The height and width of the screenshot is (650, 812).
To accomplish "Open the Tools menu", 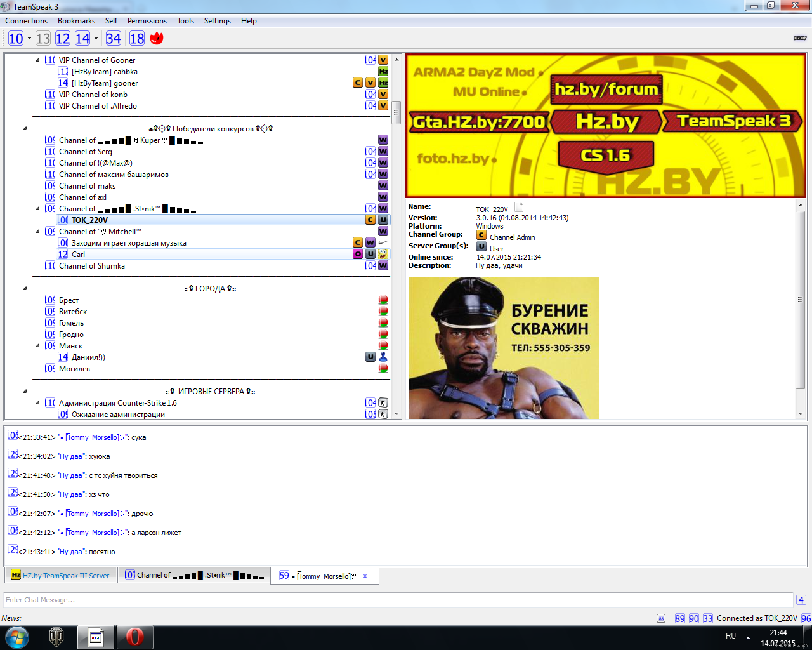I will pyautogui.click(x=186, y=21).
